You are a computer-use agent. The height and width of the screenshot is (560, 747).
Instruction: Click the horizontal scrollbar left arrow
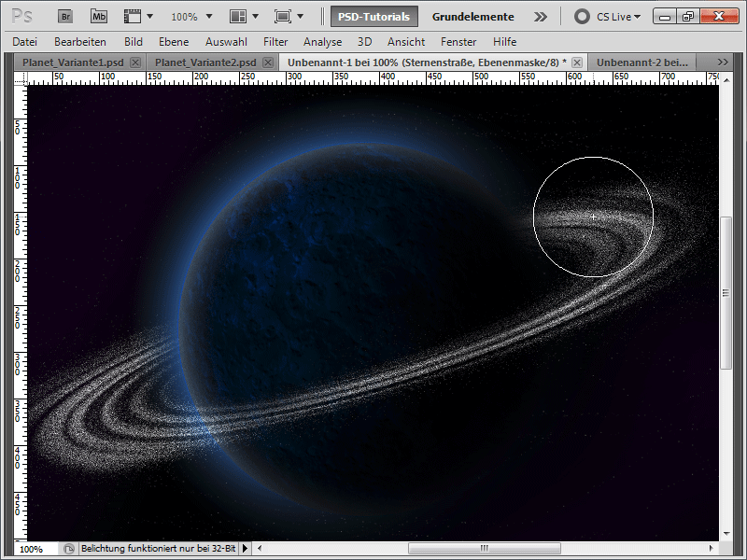[x=260, y=549]
